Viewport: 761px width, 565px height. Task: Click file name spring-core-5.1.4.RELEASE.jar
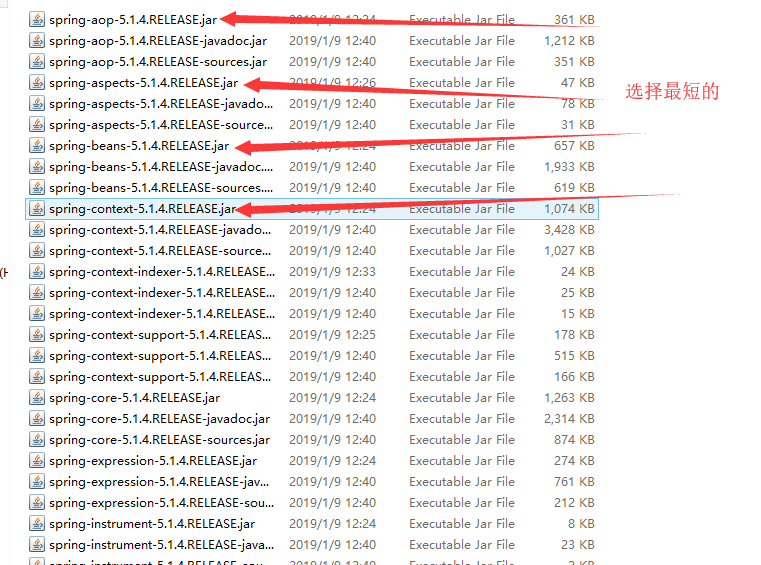point(134,398)
